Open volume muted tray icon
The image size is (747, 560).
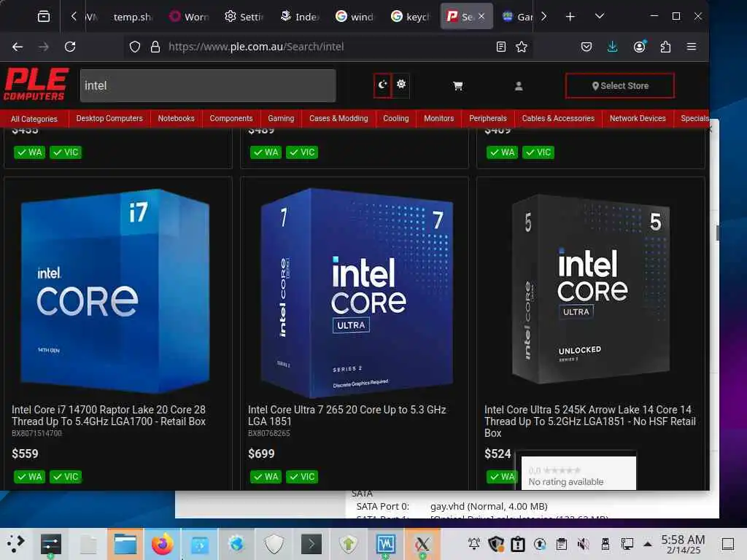point(583,543)
